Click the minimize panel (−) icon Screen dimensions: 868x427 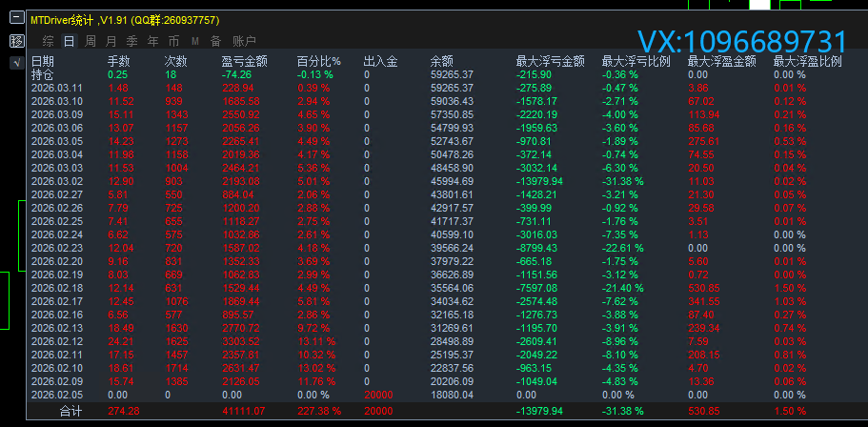[x=16, y=18]
